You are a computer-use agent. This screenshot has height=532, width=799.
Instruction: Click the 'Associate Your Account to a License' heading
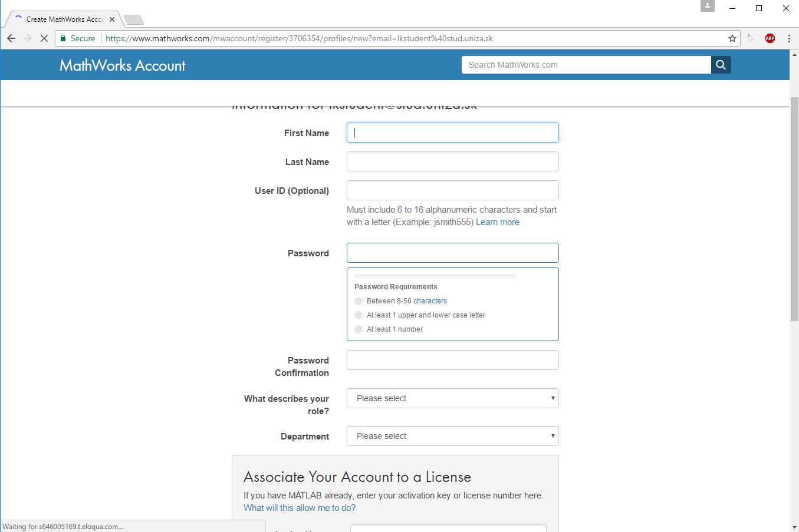coord(357,477)
